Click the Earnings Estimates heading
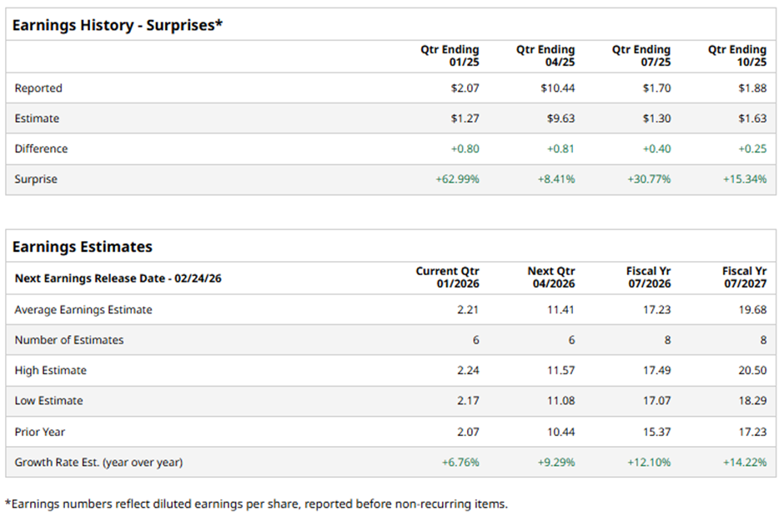 click(x=82, y=247)
